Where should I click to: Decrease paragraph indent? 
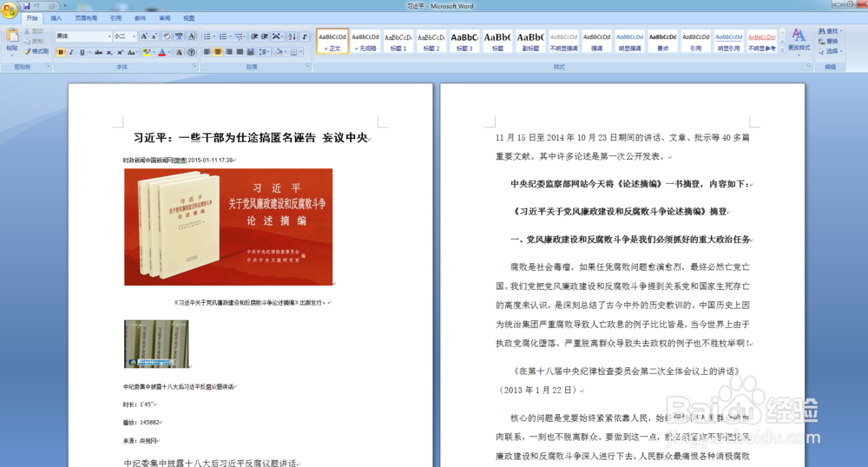click(x=254, y=36)
